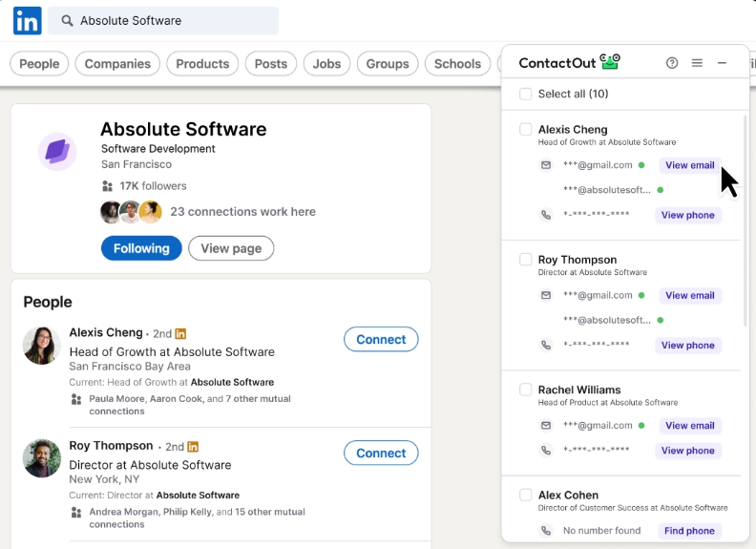This screenshot has height=549, width=756.
Task: View phone for Alexis Cheng
Action: tap(688, 215)
